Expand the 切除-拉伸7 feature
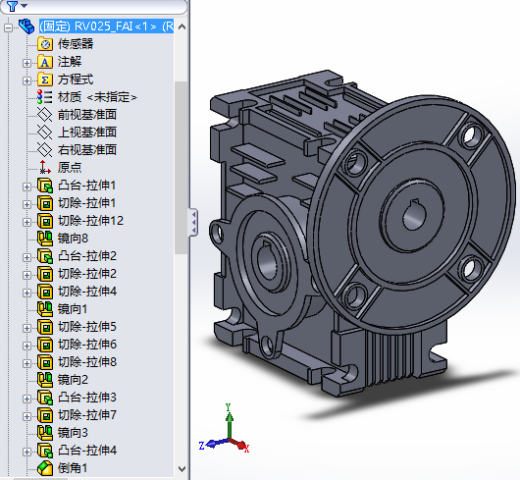This screenshot has width=520, height=480. coord(27,416)
